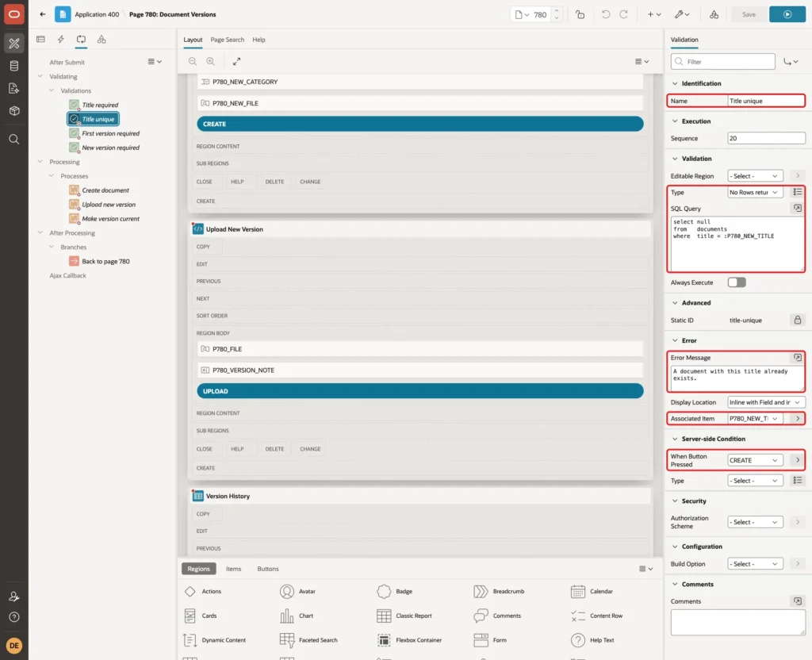This screenshot has height=660, width=812.
Task: Open the search magnifier in sidebar
Action: click(x=14, y=140)
